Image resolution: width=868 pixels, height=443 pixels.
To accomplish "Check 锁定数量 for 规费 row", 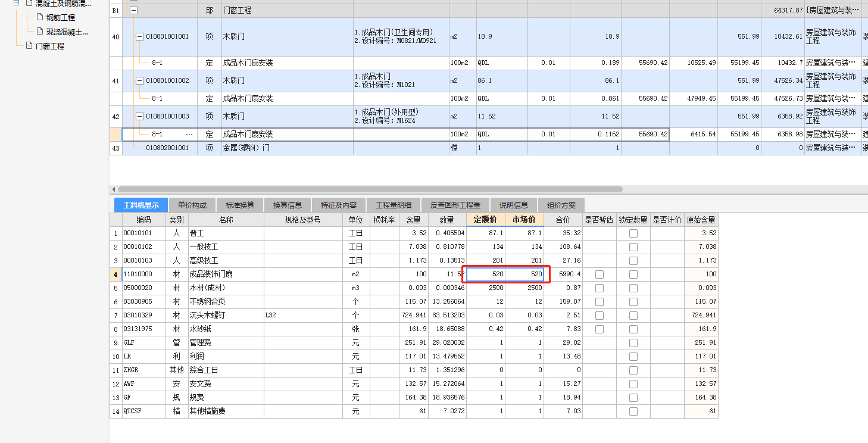I will tap(633, 398).
